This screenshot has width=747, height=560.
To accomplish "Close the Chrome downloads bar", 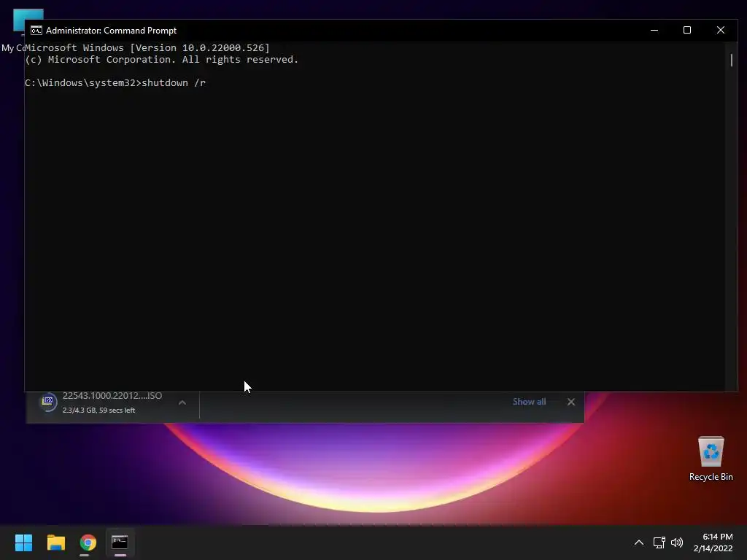I will pyautogui.click(x=570, y=402).
